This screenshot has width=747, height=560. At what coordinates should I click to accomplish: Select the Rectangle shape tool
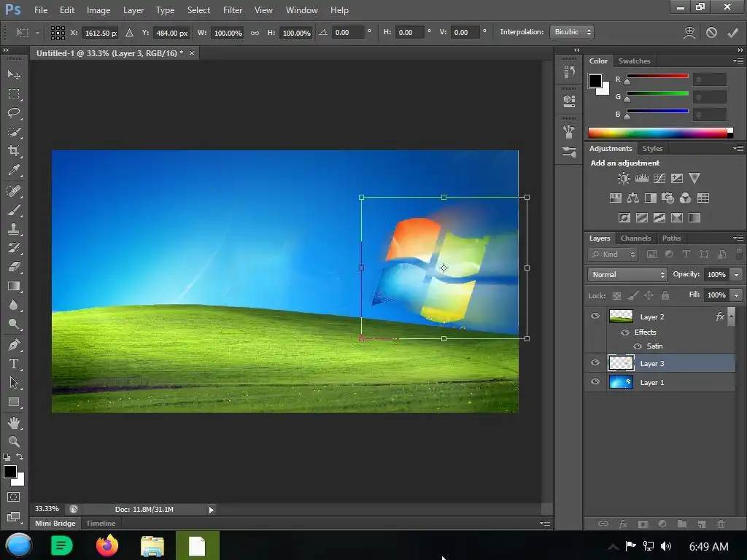(14, 402)
